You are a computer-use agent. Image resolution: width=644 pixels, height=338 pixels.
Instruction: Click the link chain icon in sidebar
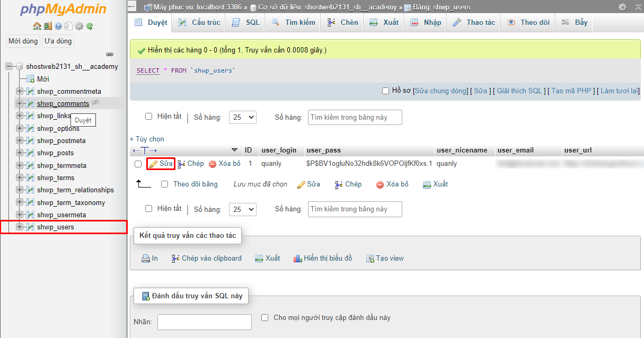(x=110, y=54)
